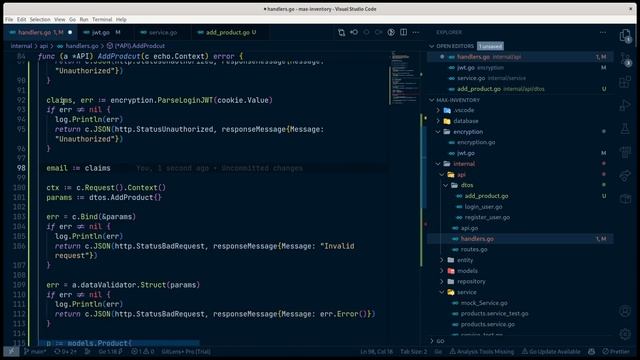Open the editor More Actions ellipsis

tap(416, 32)
